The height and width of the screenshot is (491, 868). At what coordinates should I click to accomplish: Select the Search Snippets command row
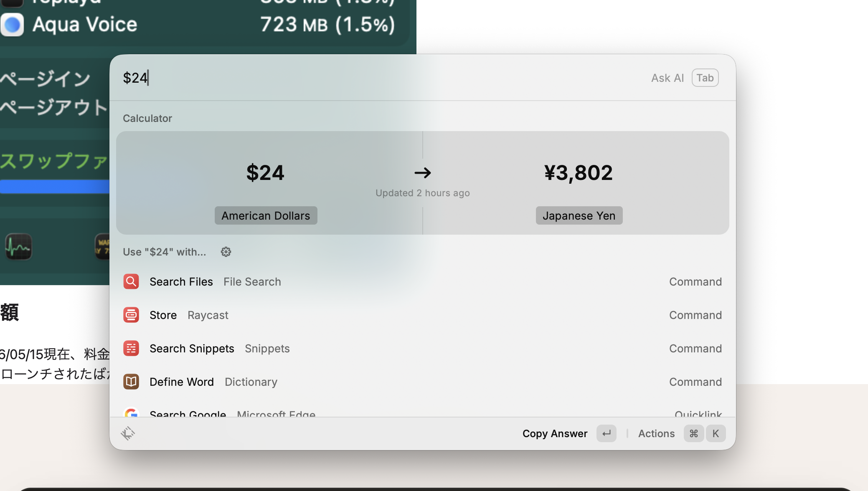[423, 349]
